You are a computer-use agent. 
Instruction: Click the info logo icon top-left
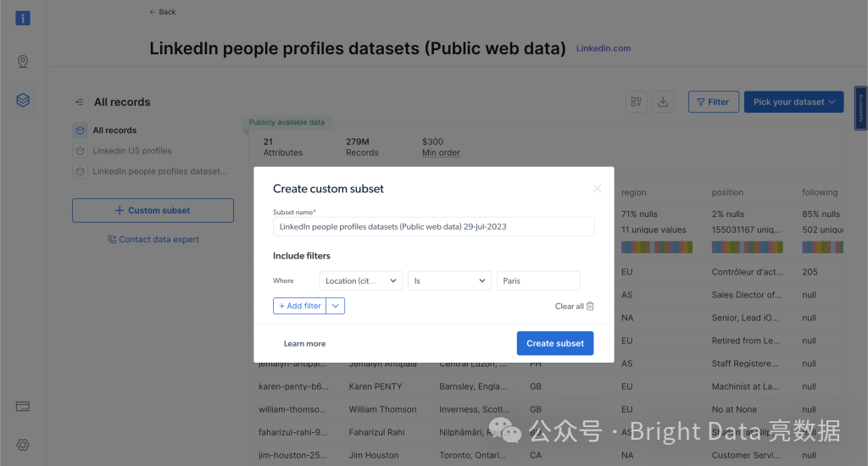pos(23,17)
